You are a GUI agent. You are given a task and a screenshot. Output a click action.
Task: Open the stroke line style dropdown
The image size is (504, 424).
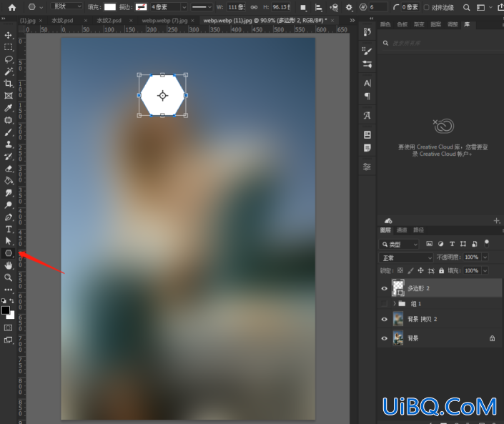(x=201, y=7)
